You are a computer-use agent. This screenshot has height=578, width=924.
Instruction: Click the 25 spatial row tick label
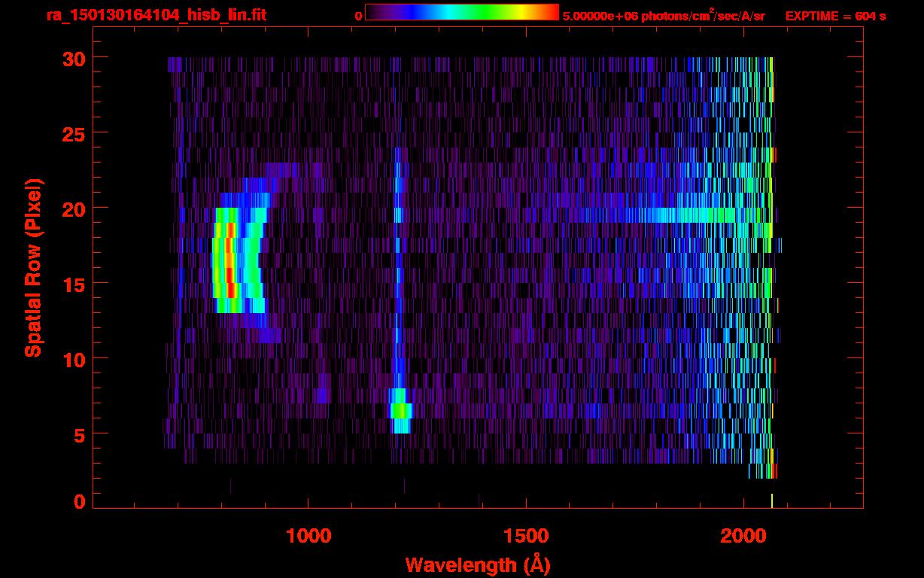(74, 133)
